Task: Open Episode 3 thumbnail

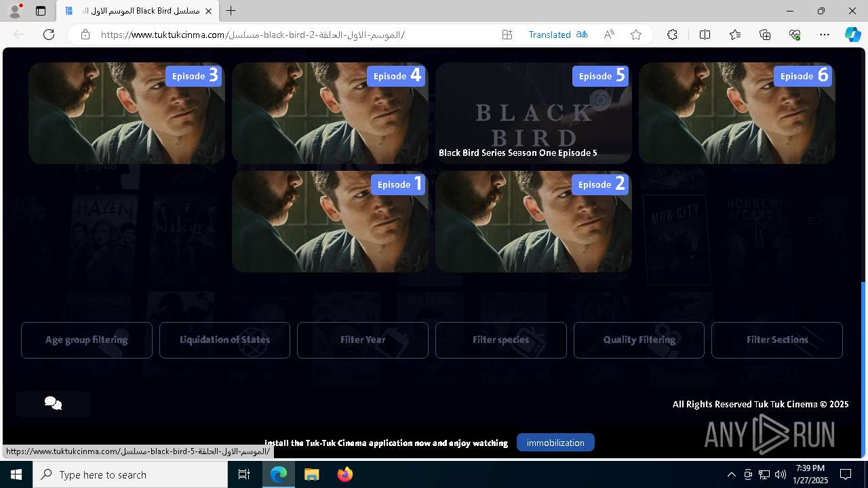Action: 127,113
